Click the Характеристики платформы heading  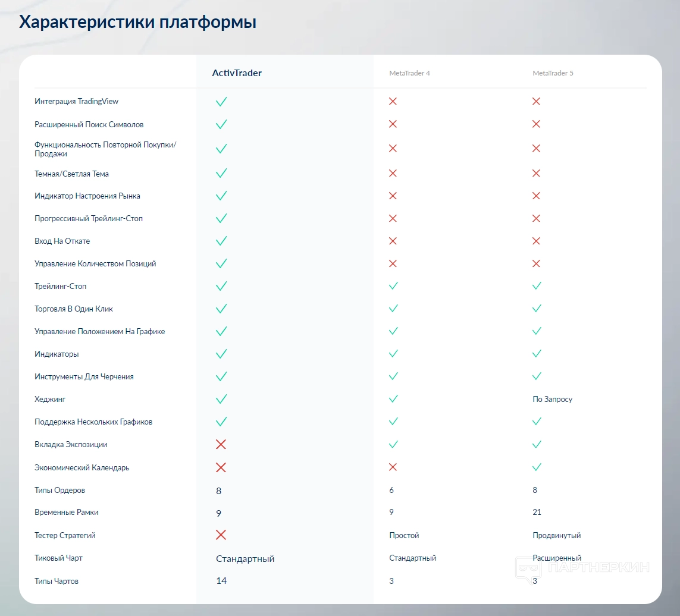[x=137, y=21]
